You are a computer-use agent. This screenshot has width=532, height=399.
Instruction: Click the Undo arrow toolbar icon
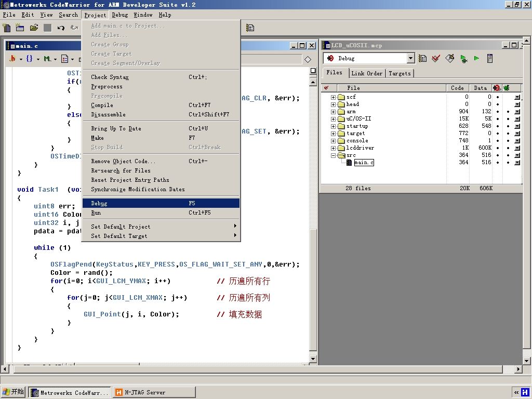pos(61,28)
